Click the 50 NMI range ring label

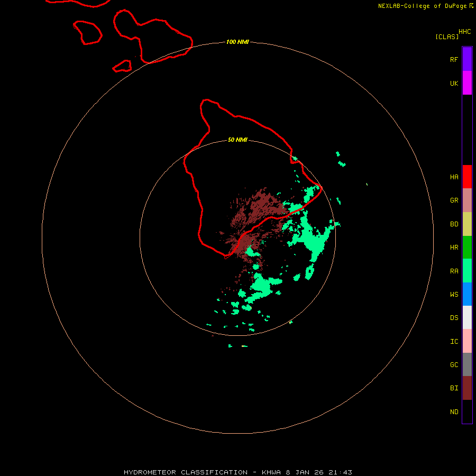[237, 140]
